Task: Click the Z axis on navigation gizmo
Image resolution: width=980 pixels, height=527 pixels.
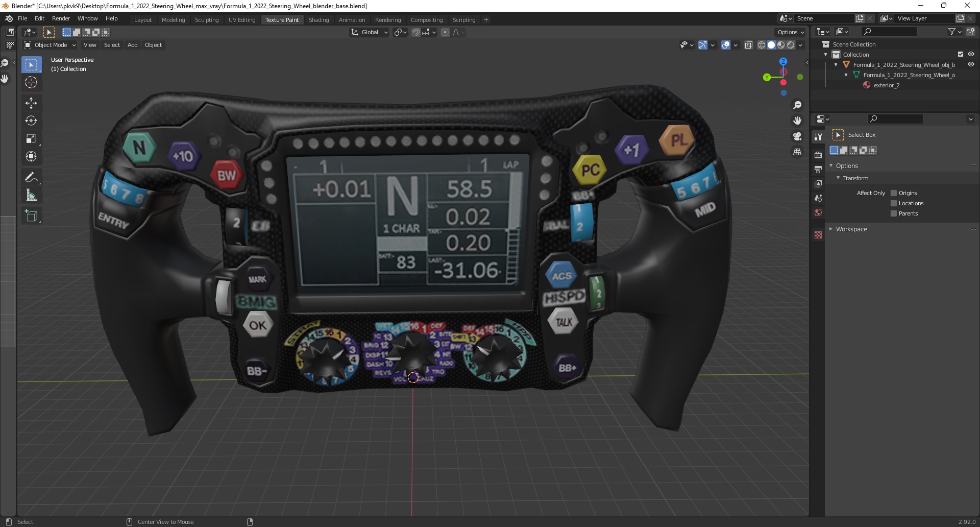Action: (783, 61)
